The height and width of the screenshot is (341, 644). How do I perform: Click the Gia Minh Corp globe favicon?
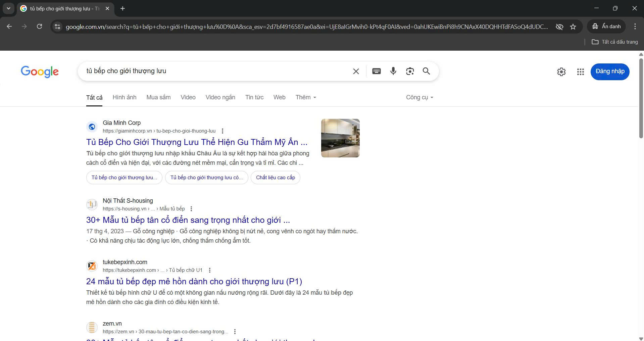92,127
